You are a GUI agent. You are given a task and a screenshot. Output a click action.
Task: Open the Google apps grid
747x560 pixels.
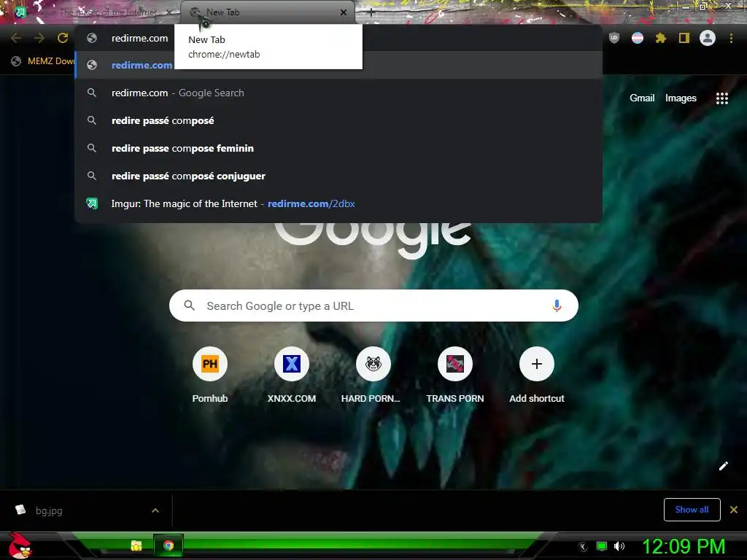722,98
